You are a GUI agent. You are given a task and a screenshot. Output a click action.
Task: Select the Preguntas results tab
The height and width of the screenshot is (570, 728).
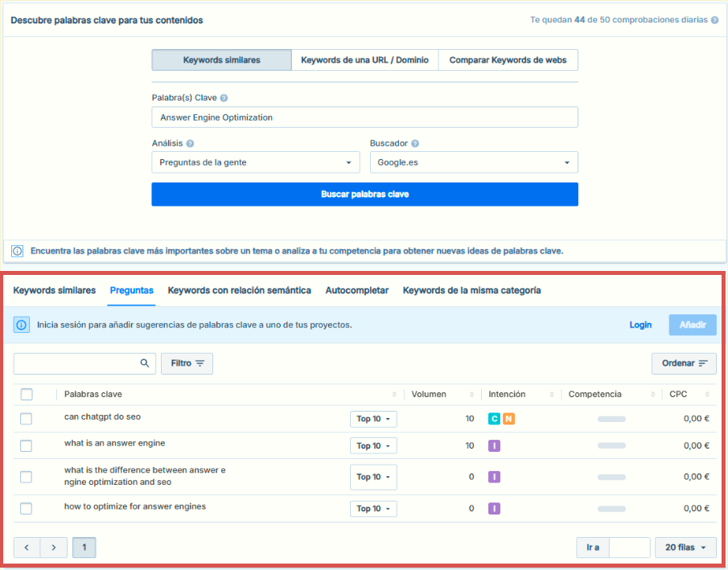click(131, 290)
